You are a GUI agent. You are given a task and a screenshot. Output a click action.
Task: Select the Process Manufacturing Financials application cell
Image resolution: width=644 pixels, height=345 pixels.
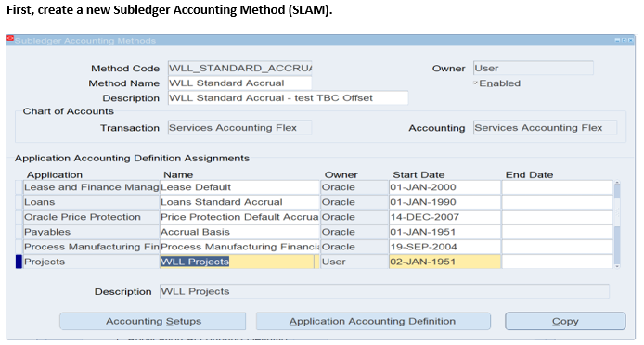coord(91,247)
